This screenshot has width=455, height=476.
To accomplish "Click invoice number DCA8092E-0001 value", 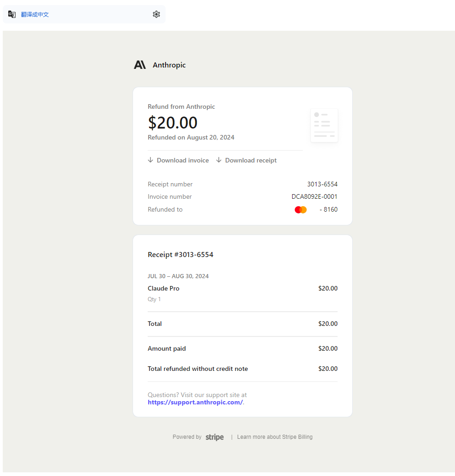I will [315, 197].
